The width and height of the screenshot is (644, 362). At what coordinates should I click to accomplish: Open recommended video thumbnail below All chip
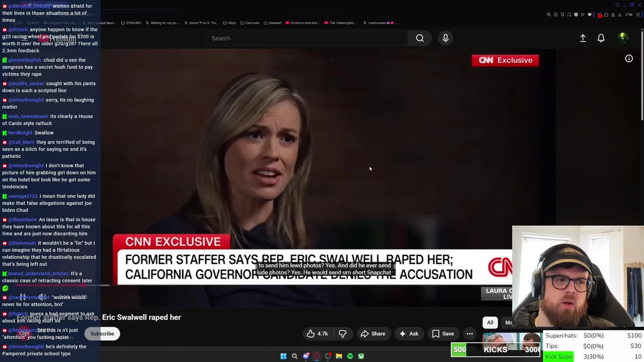(512, 341)
